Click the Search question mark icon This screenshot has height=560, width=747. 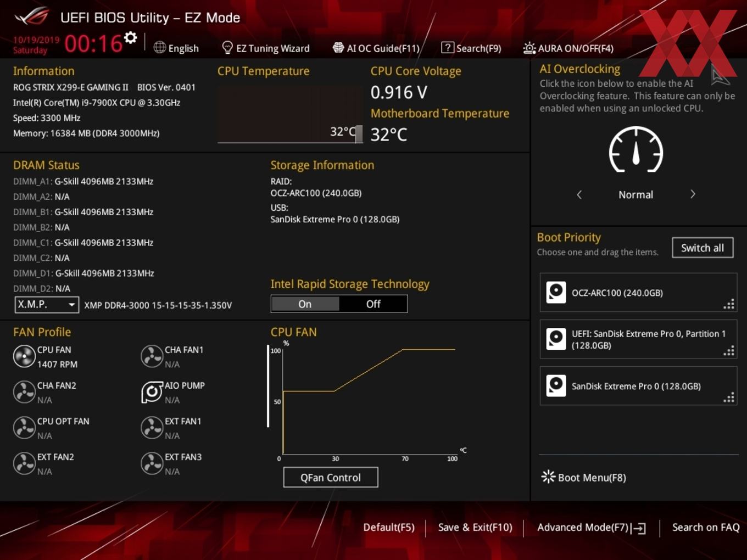[447, 48]
